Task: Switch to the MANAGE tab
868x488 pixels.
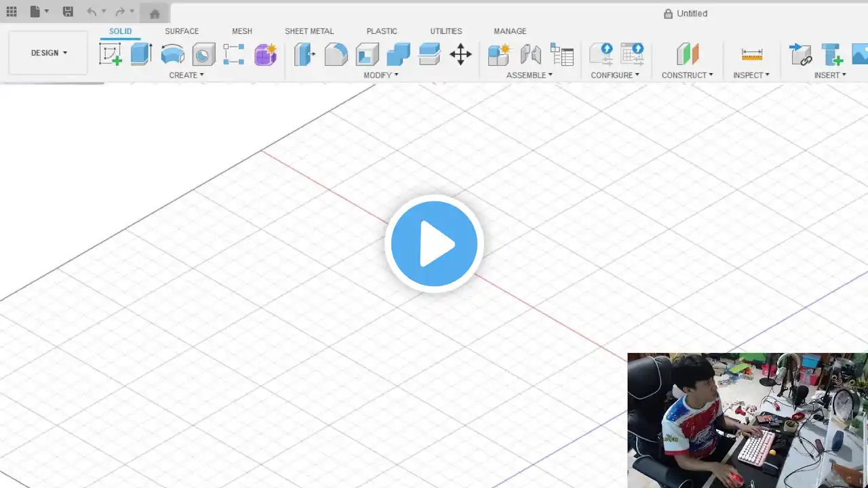Action: click(x=510, y=31)
